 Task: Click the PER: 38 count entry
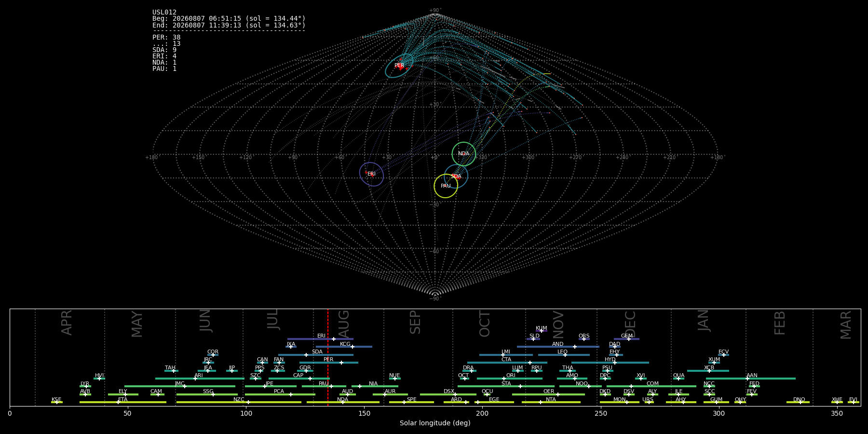[x=166, y=38]
